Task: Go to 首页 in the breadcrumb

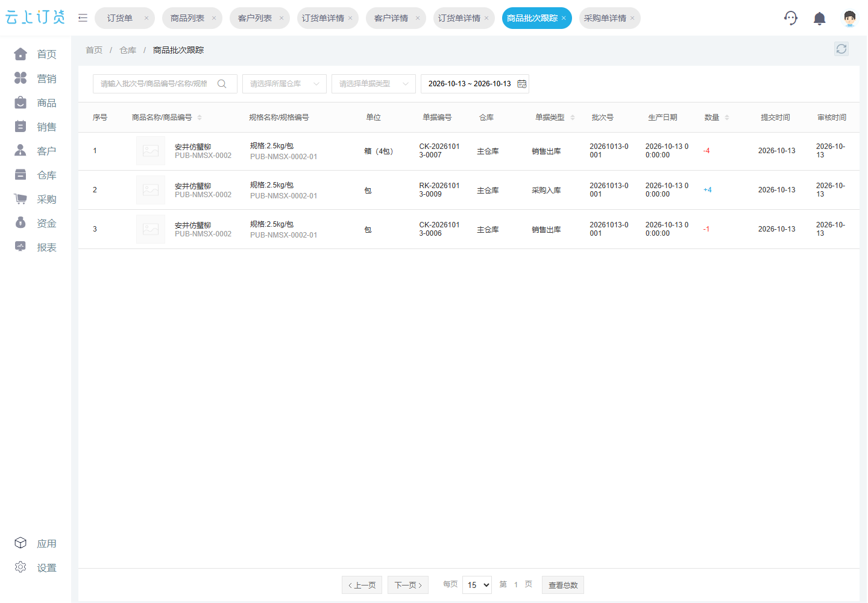Action: 94,50
